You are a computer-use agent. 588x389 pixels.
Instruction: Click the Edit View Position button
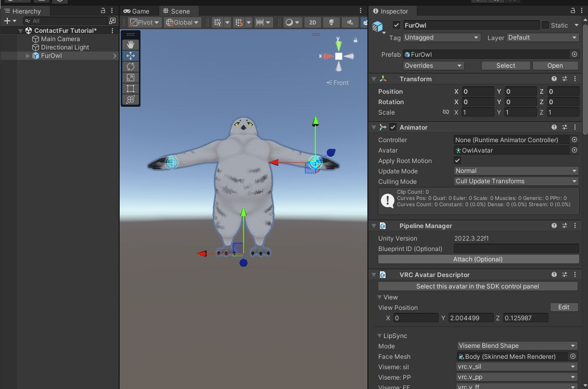coord(564,307)
